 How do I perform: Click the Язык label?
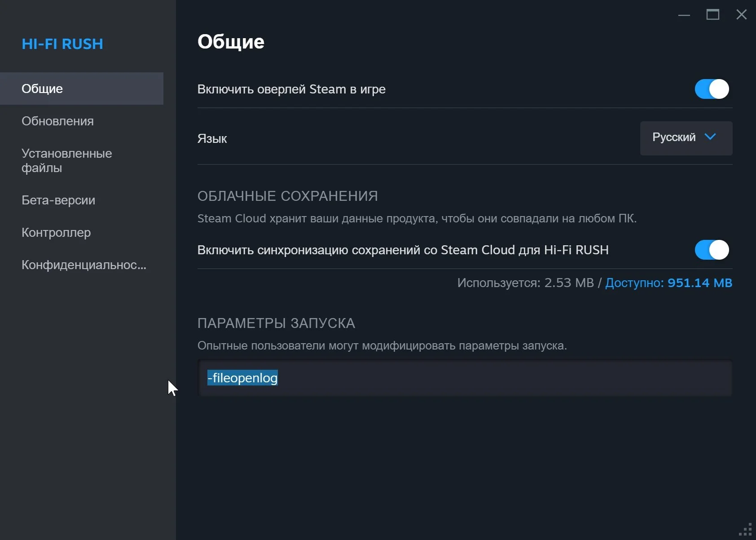212,138
